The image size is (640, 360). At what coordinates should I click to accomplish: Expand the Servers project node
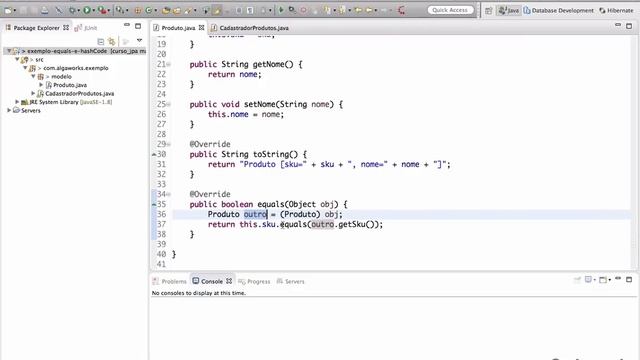[9, 110]
